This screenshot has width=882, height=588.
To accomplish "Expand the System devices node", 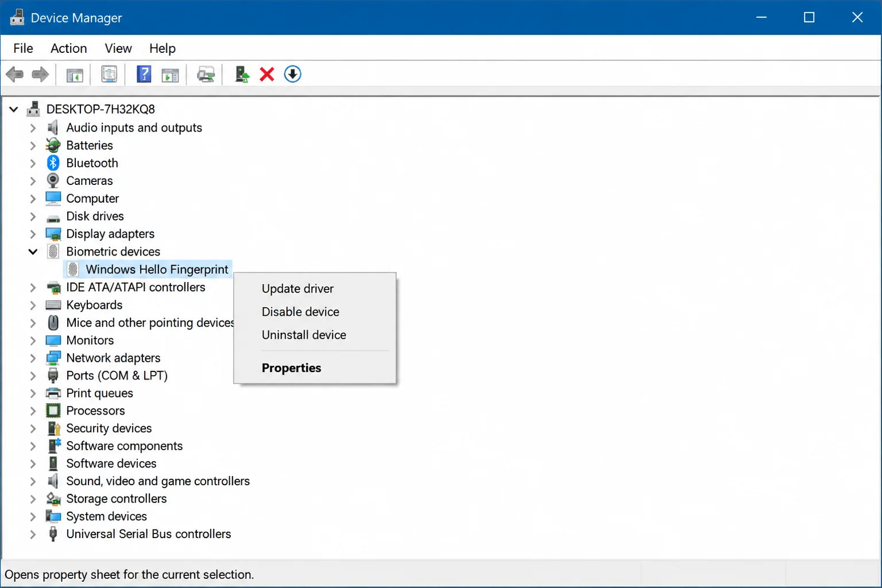I will [33, 517].
